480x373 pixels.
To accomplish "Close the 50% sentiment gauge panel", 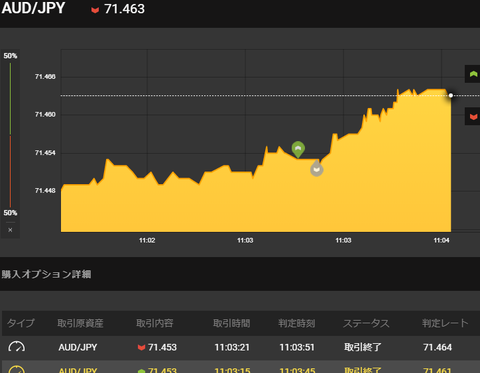I will (x=10, y=230).
